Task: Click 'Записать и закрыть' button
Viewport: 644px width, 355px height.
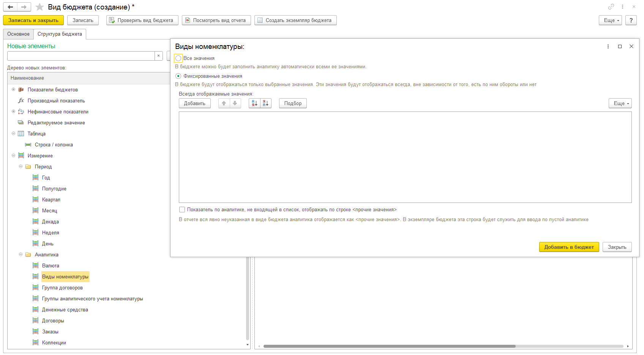Action: [33, 20]
